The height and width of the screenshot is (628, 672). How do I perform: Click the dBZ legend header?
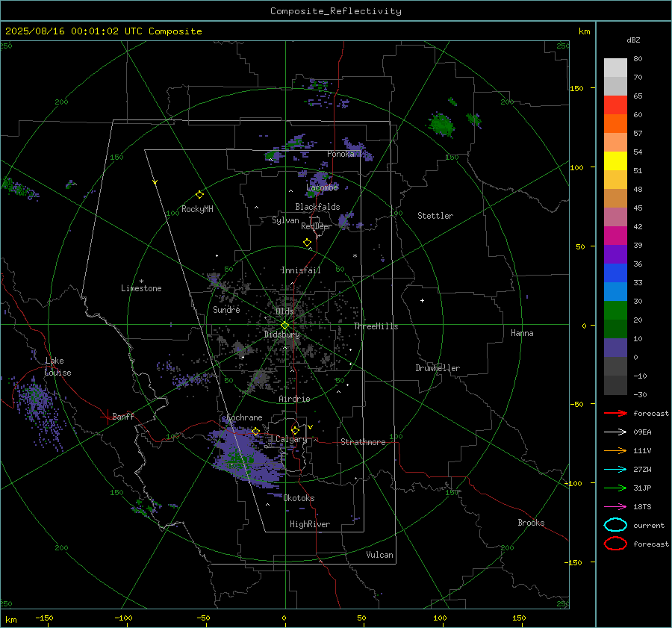pos(633,40)
